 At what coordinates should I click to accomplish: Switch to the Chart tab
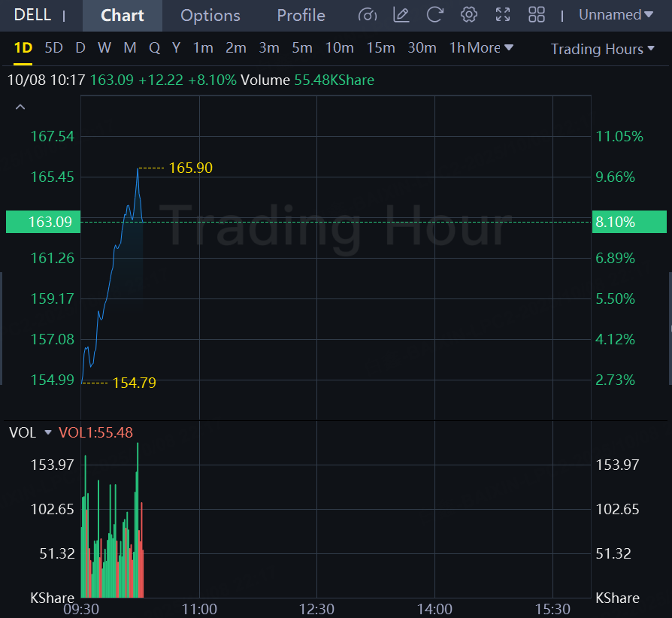(x=122, y=16)
